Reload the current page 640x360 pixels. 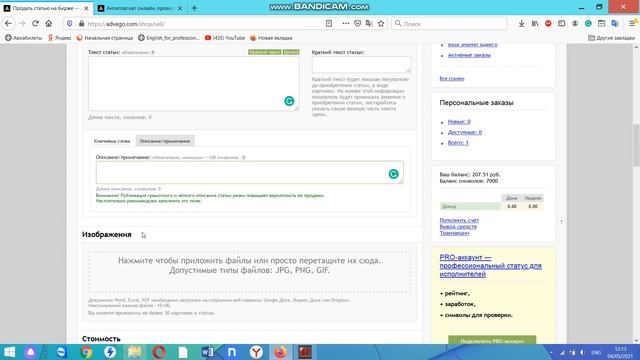tap(36, 24)
